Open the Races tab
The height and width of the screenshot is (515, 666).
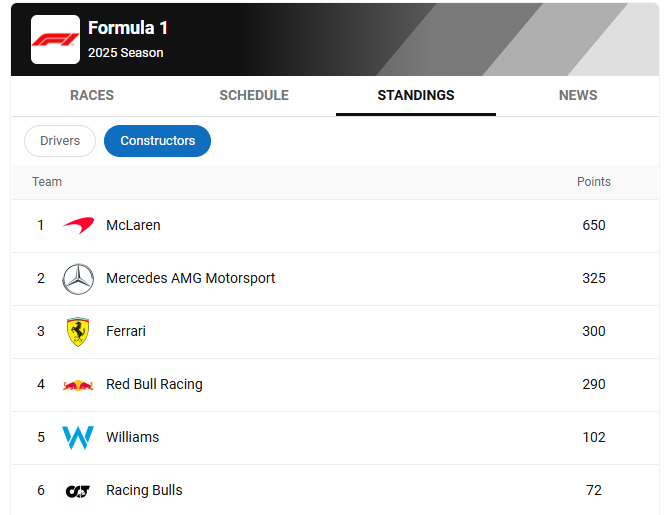pos(92,96)
